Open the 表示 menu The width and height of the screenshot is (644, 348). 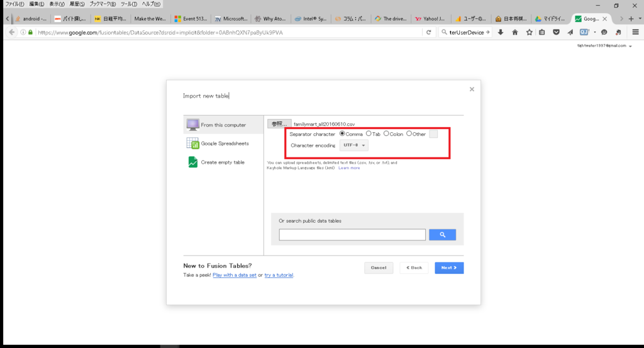57,4
